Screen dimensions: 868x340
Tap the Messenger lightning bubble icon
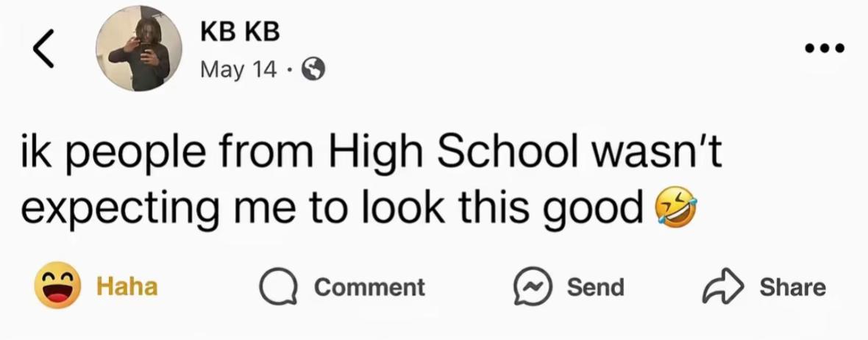(x=533, y=287)
